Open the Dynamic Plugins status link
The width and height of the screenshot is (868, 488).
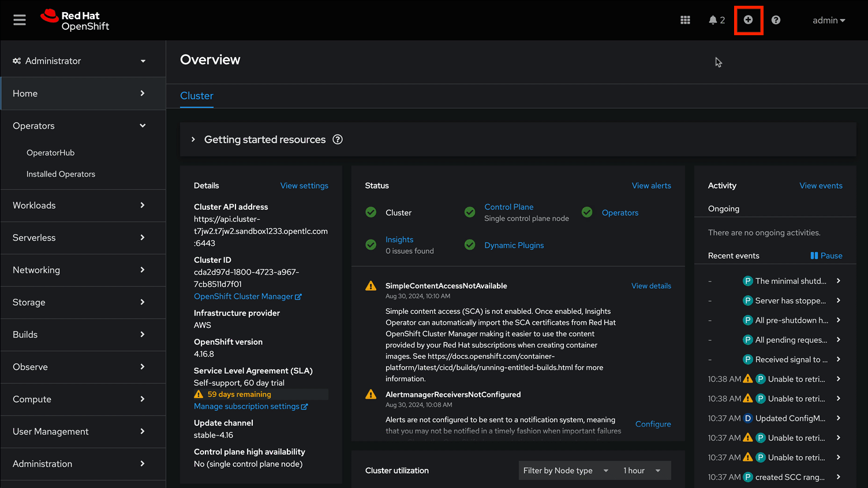point(514,245)
